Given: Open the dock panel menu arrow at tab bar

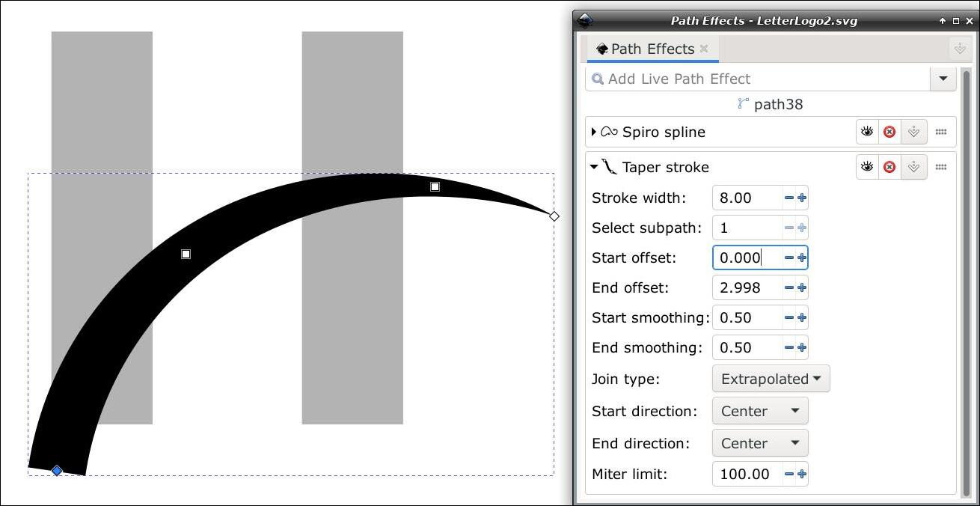Looking at the screenshot, I should [x=959, y=49].
